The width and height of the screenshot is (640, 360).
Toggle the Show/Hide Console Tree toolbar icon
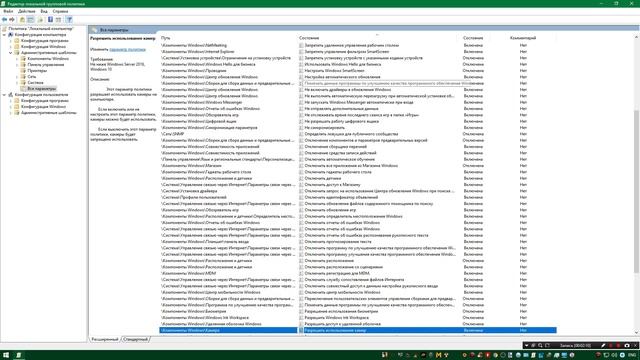(x=31, y=20)
